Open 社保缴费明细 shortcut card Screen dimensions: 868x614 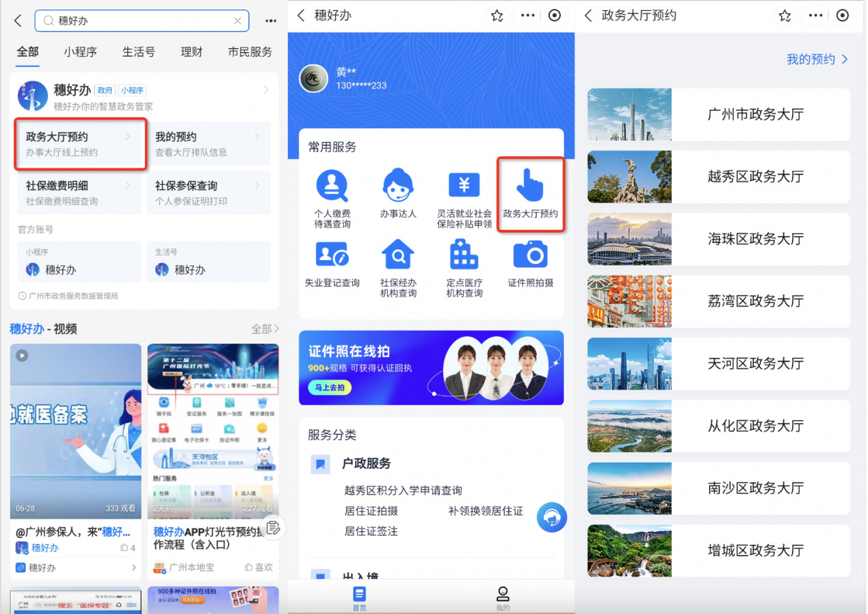coord(79,192)
